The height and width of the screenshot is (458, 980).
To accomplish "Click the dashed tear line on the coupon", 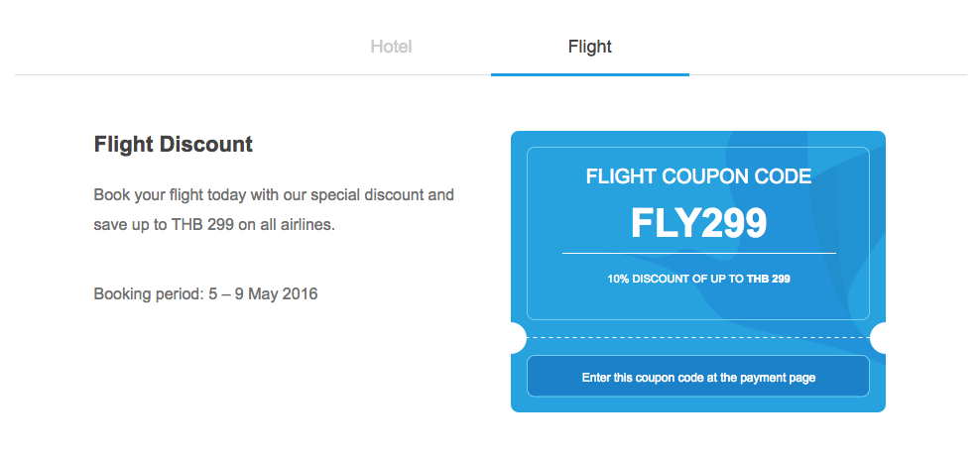I will tap(698, 338).
